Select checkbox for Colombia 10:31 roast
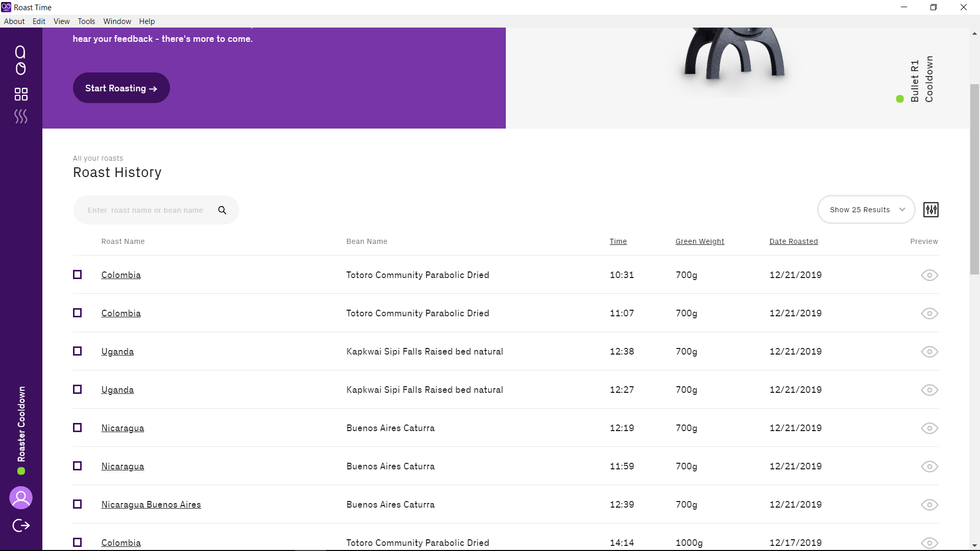 pyautogui.click(x=77, y=274)
